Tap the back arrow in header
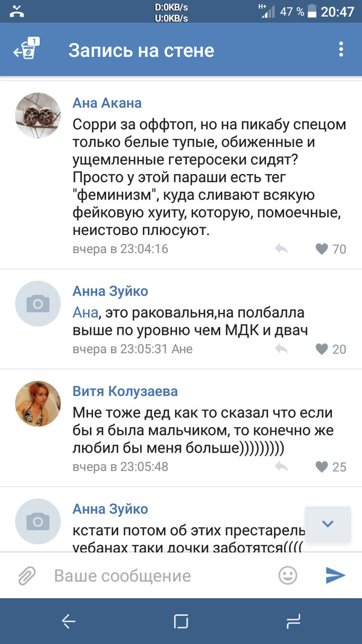The height and width of the screenshot is (644, 362). (25, 50)
